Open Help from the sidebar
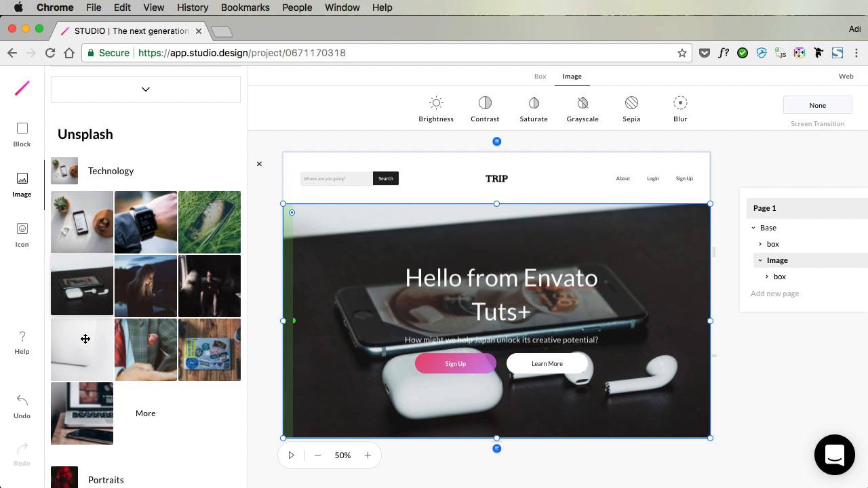The width and height of the screenshot is (868, 488). coord(22,342)
